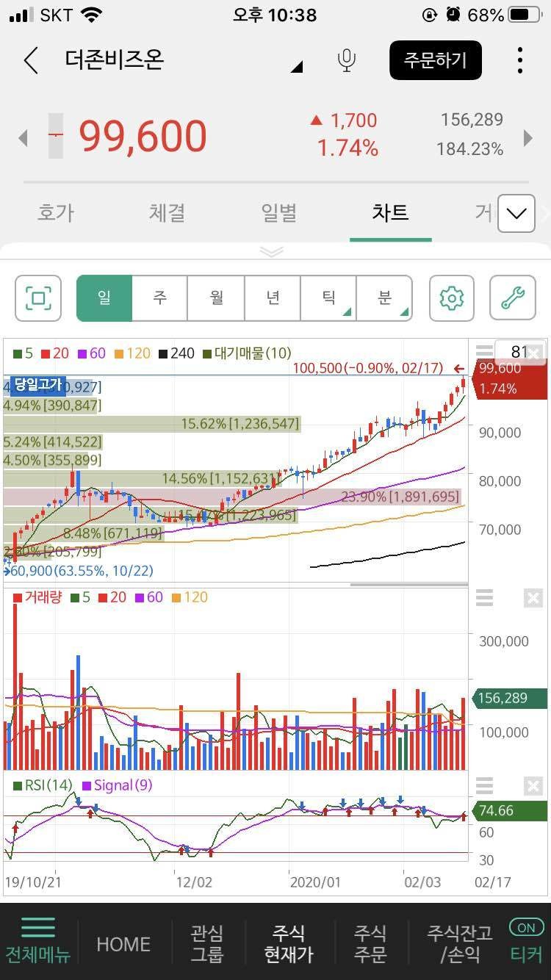Open the tick (틱) interval dropdown
Screen dimensions: 551x980
(x=328, y=298)
